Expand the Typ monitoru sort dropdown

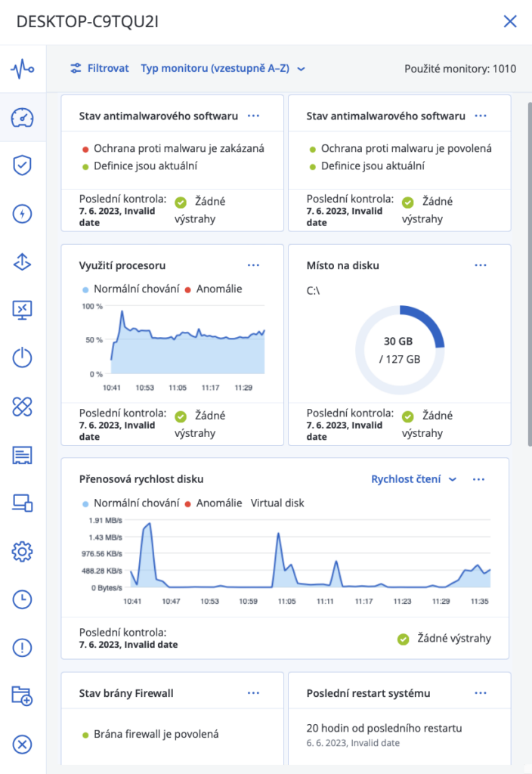point(223,69)
